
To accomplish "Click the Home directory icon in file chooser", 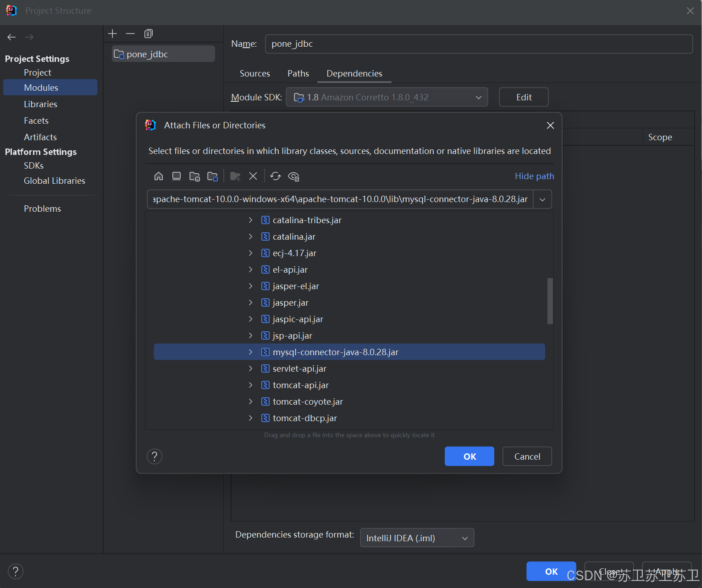I will point(159,176).
